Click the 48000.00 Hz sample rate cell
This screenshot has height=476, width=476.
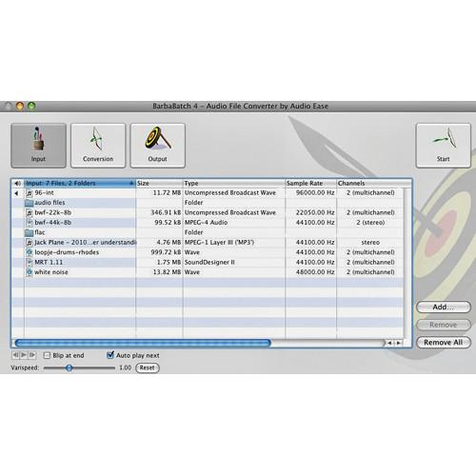click(x=315, y=272)
